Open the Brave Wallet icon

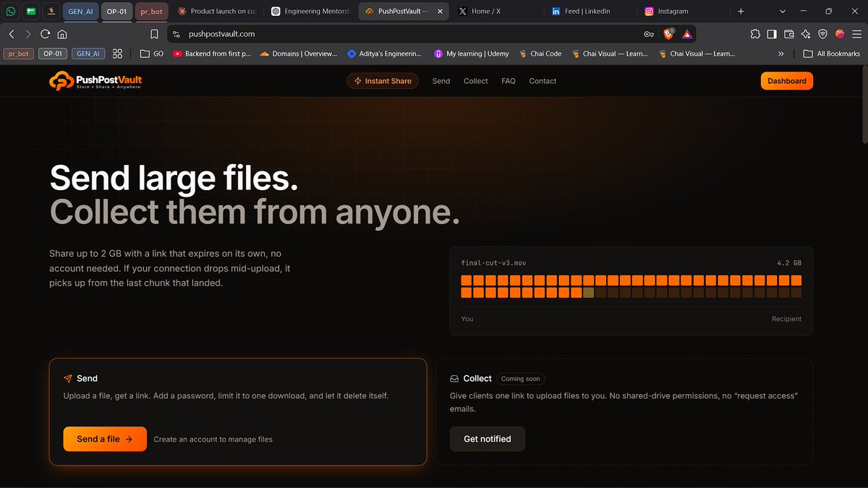[x=789, y=34]
